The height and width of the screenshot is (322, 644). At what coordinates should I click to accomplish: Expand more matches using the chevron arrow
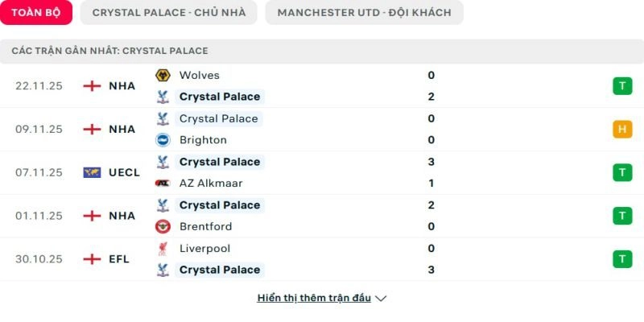click(382, 299)
